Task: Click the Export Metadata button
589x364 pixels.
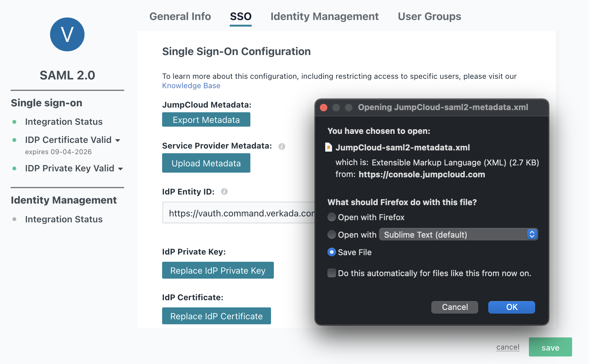Action: tap(206, 120)
